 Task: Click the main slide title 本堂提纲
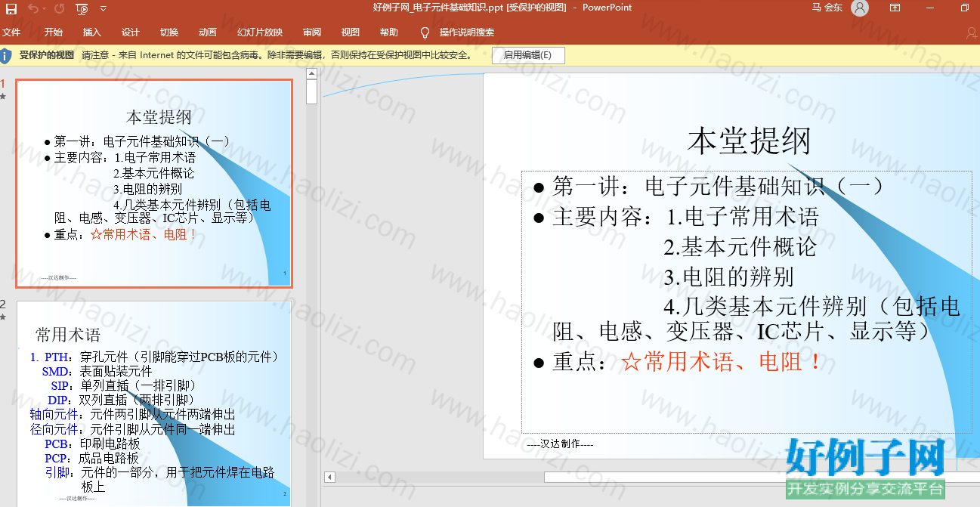[749, 141]
